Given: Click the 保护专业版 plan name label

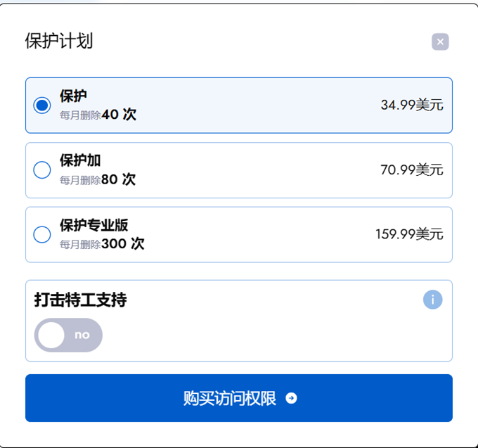Looking at the screenshot, I should coord(93,226).
